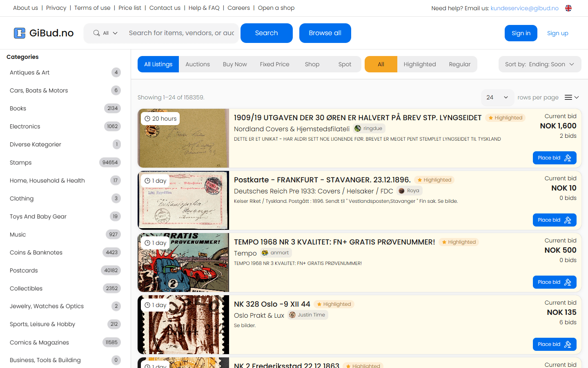588x368 pixels.
Task: Open the Sort by Ending Soon dropdown
Action: pos(540,64)
